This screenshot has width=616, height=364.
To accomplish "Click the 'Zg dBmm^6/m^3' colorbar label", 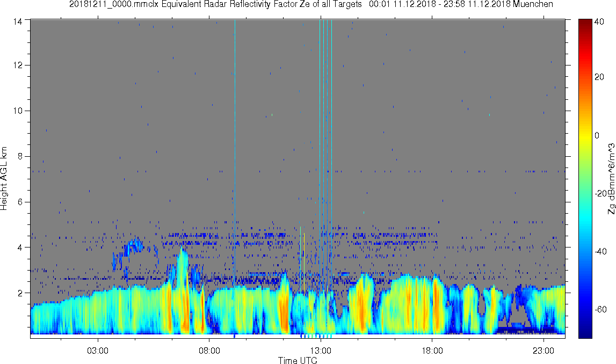I will coord(611,179).
